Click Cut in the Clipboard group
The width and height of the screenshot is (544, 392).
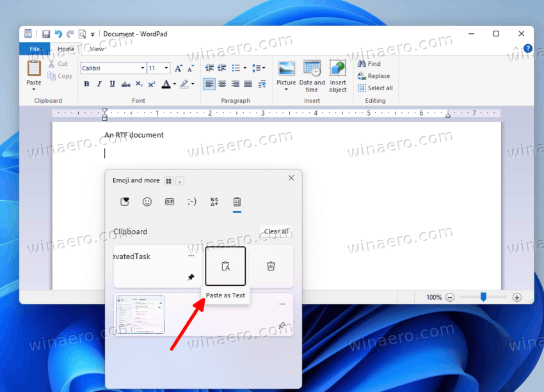(58, 64)
